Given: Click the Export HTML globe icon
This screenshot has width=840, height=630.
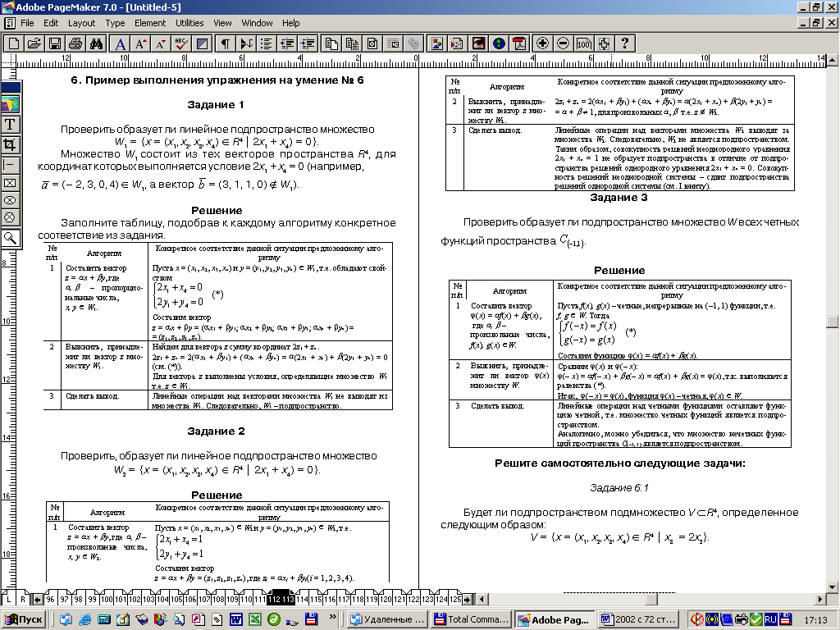Looking at the screenshot, I should tap(499, 43).
